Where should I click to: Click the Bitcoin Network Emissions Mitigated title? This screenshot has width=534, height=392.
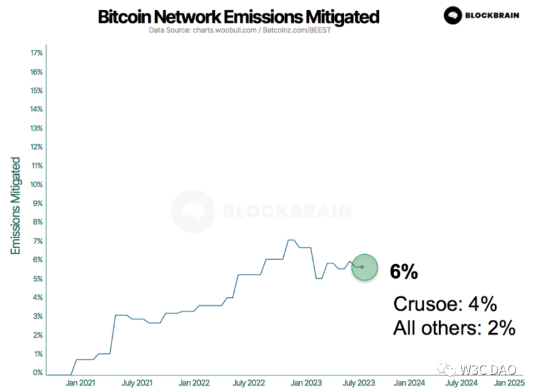[x=238, y=16]
